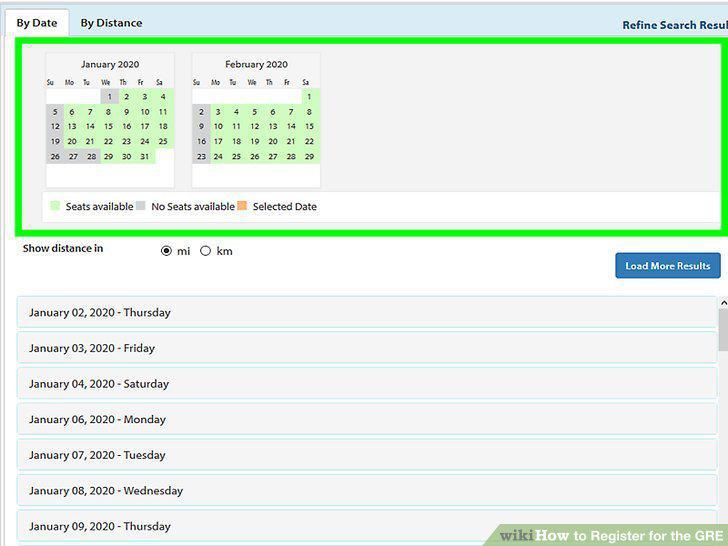This screenshot has width=728, height=546.
Task: Expand January 04, 2020 - Saturday row
Action: (x=367, y=384)
